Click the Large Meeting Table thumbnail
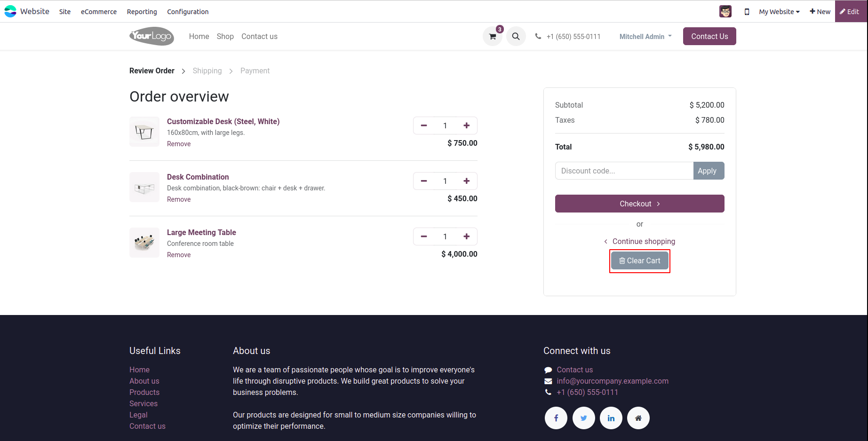The image size is (868, 441). tap(144, 243)
